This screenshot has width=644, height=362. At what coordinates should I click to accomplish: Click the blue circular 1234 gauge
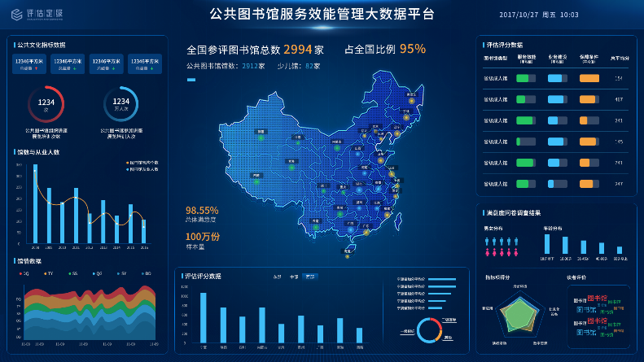pyautogui.click(x=122, y=104)
